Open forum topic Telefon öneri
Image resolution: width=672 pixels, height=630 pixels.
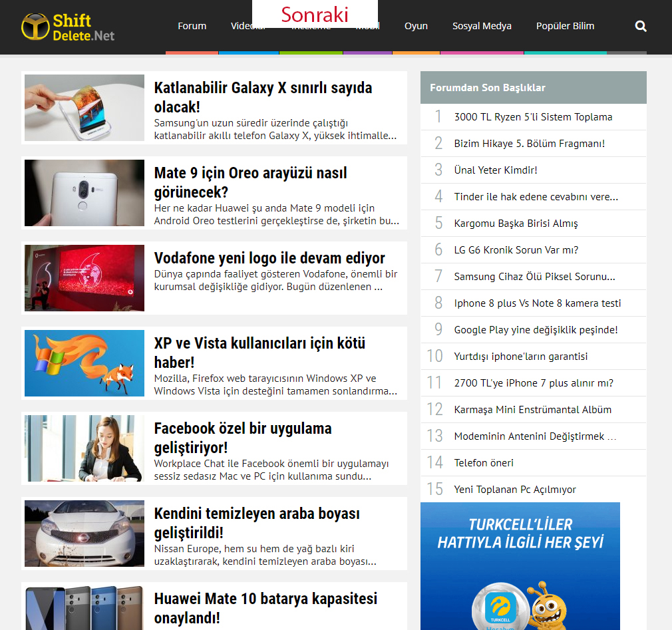point(484,462)
